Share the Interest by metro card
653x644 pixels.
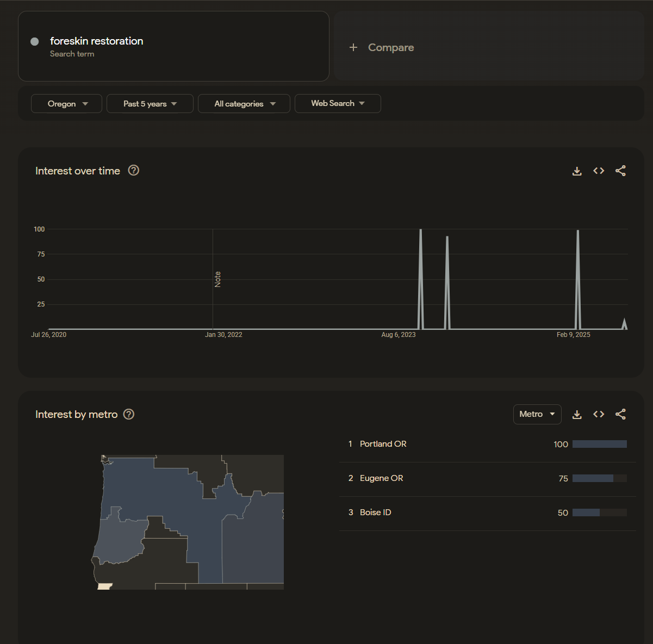[620, 414]
